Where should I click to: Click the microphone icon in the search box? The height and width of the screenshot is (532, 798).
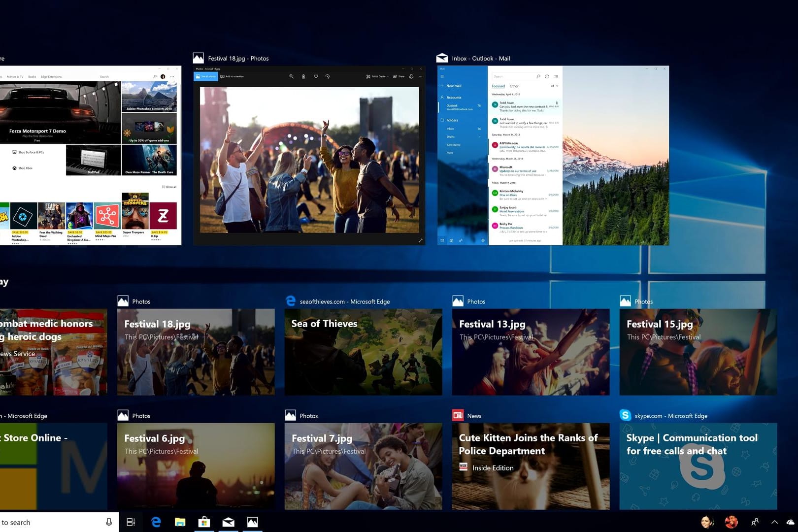(109, 522)
